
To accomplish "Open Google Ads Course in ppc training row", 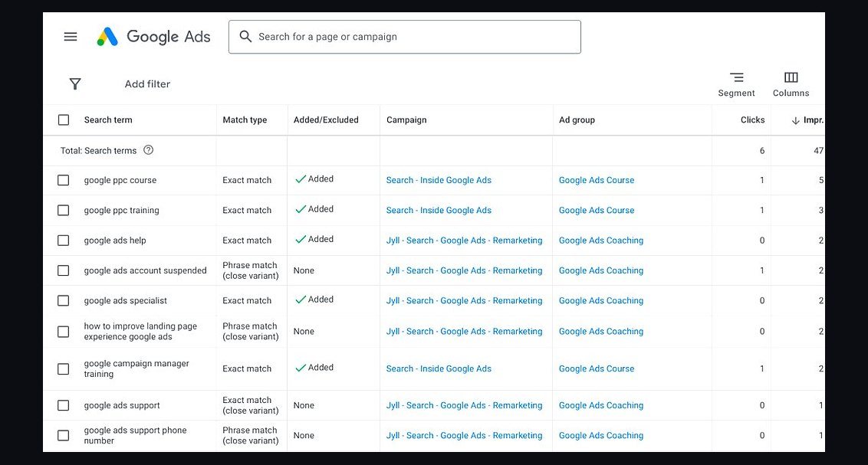I will [597, 210].
